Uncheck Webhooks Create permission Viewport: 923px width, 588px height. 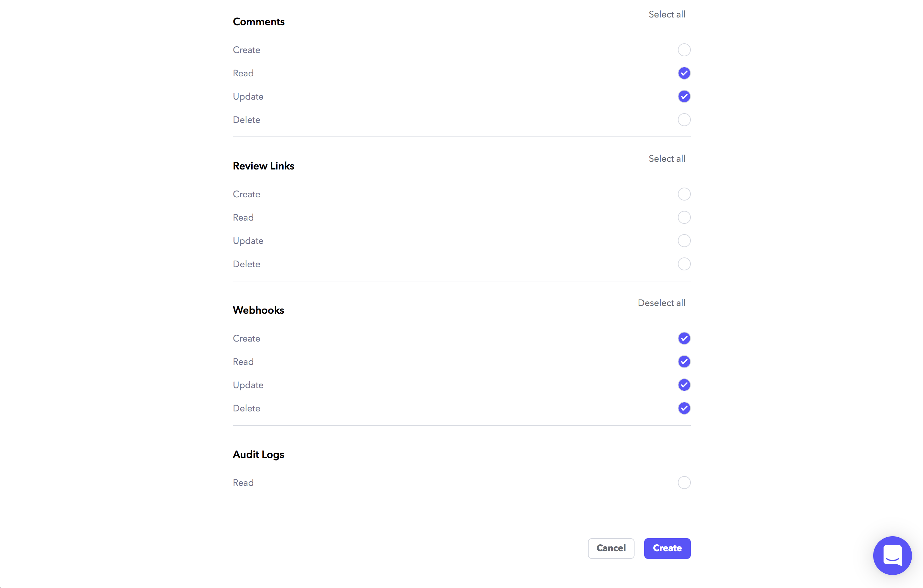click(x=684, y=338)
